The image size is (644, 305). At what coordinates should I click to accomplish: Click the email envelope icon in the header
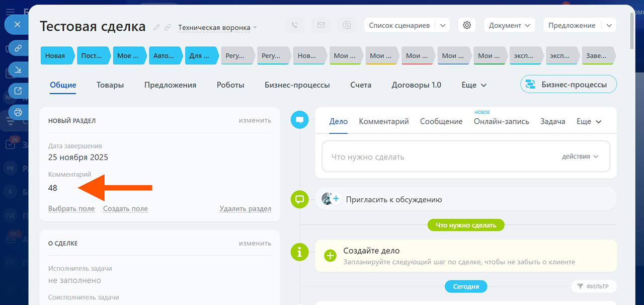(x=321, y=25)
